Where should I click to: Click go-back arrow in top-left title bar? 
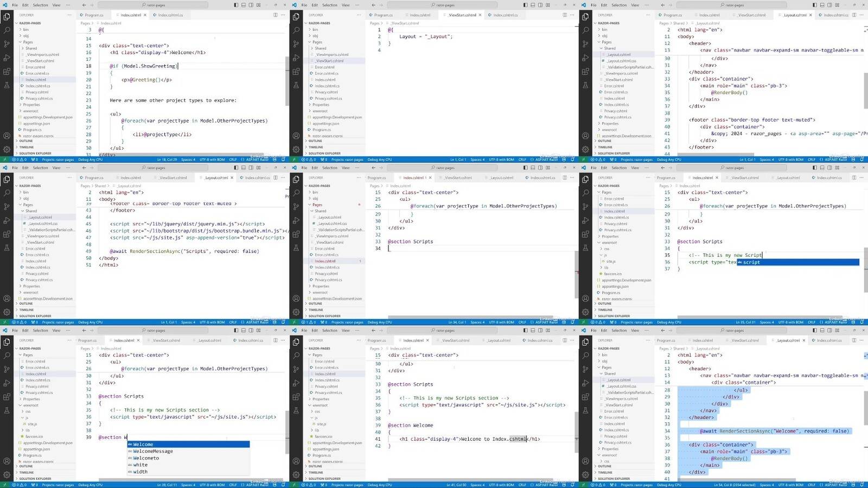pyautogui.click(x=84, y=5)
